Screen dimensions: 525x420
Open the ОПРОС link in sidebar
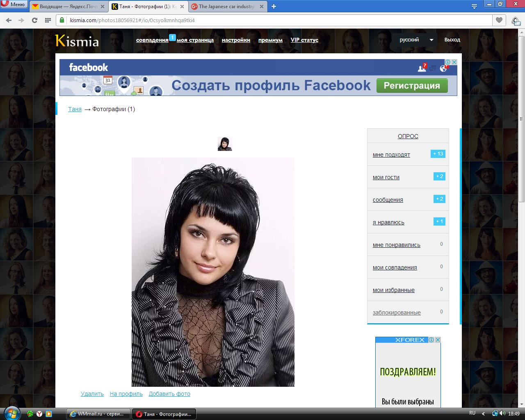point(408,136)
